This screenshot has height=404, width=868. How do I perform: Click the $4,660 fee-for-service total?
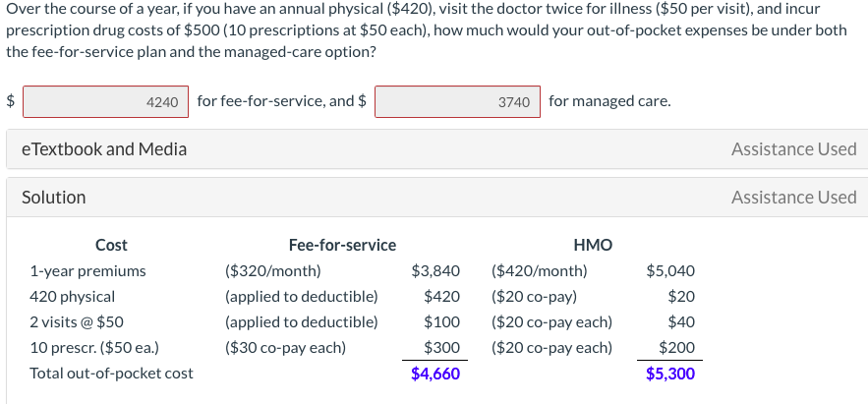point(435,374)
